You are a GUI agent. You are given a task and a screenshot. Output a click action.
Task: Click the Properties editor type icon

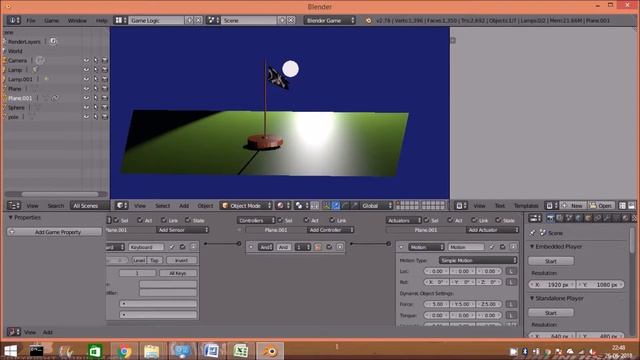pyautogui.click(x=535, y=218)
